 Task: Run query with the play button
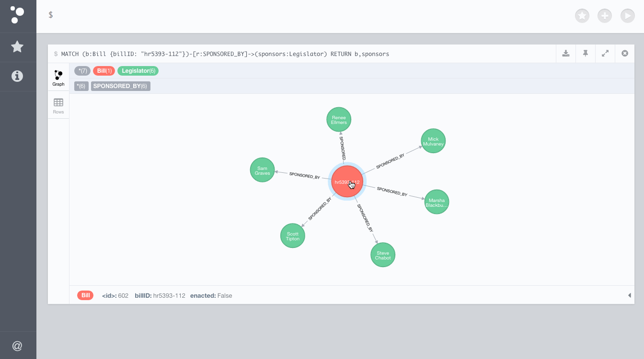[627, 16]
